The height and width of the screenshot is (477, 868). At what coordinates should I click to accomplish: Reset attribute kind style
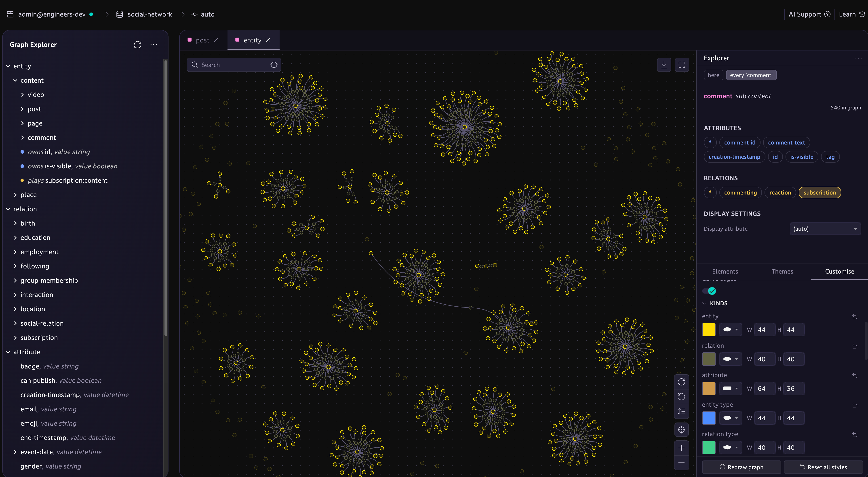coord(855,376)
